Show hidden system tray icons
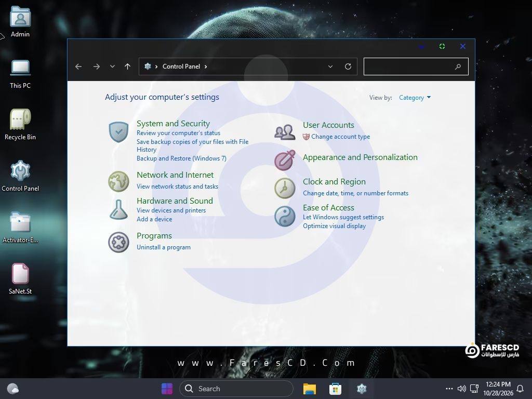The image size is (532, 399). [x=449, y=389]
